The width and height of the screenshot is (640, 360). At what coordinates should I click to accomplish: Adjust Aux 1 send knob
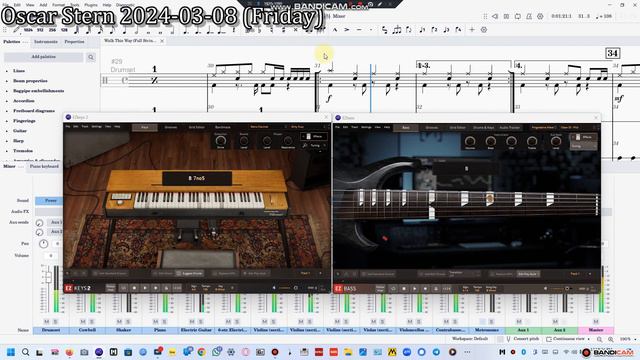(39, 223)
